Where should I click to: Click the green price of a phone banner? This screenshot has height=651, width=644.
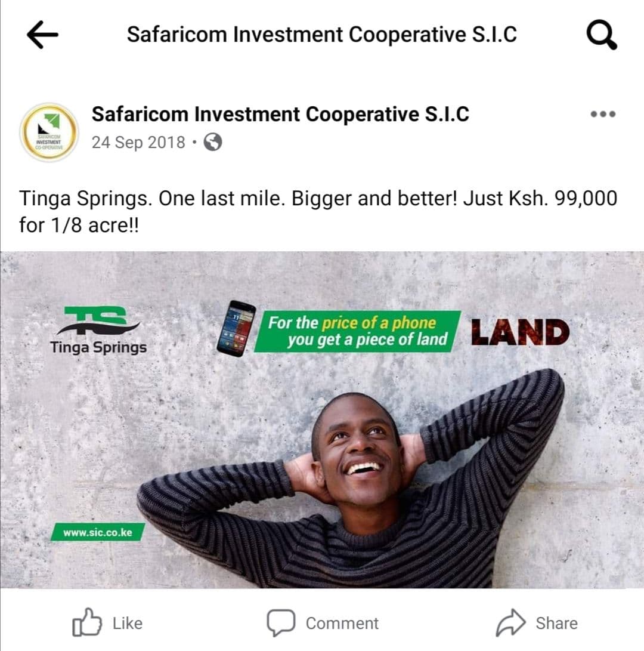(x=358, y=331)
